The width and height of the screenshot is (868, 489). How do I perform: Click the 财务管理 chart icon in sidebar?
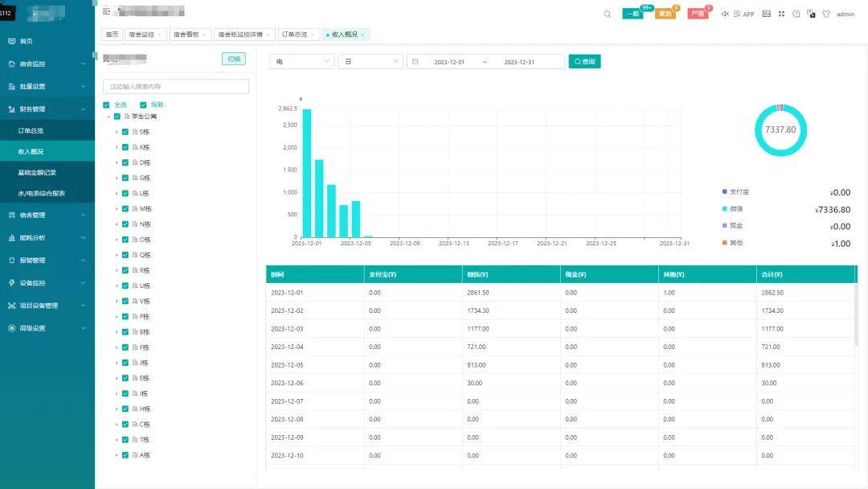tap(11, 109)
